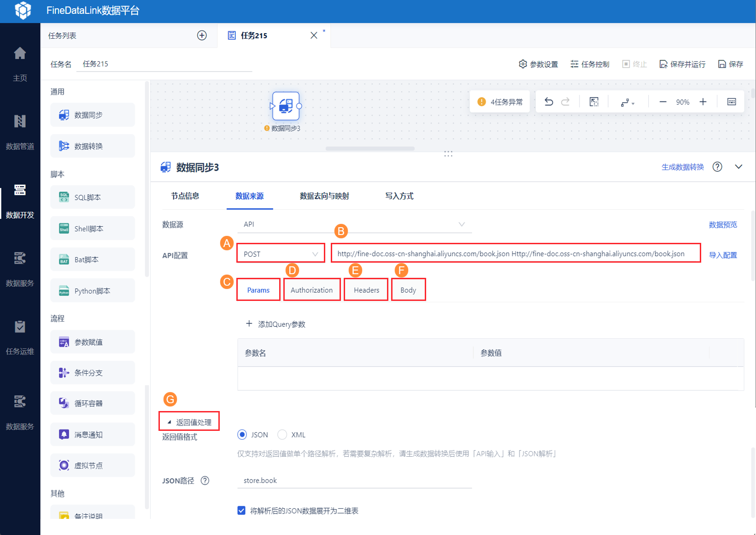Toggle 将解析后的JSON数据展开为二维表 checkbox
756x535 pixels.
pyautogui.click(x=241, y=510)
